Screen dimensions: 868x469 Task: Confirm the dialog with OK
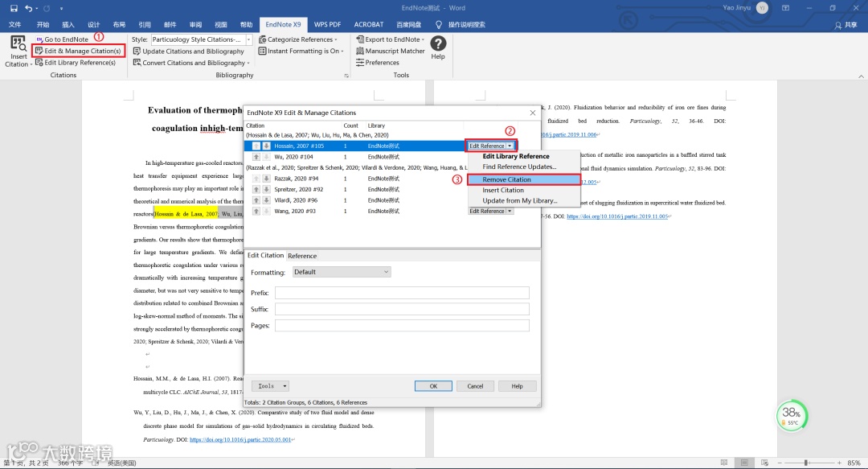point(433,386)
